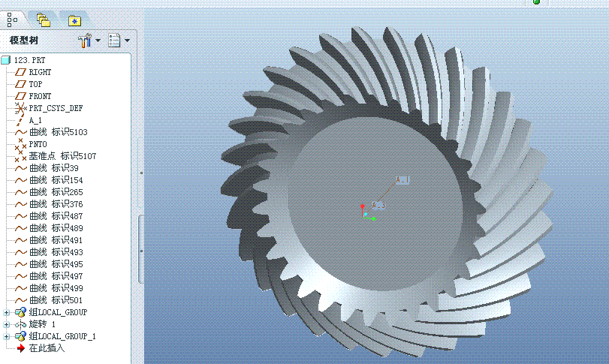Viewport: 609px width, 364px height.
Task: Select curve 曲线 标识493
Action: (x=56, y=253)
